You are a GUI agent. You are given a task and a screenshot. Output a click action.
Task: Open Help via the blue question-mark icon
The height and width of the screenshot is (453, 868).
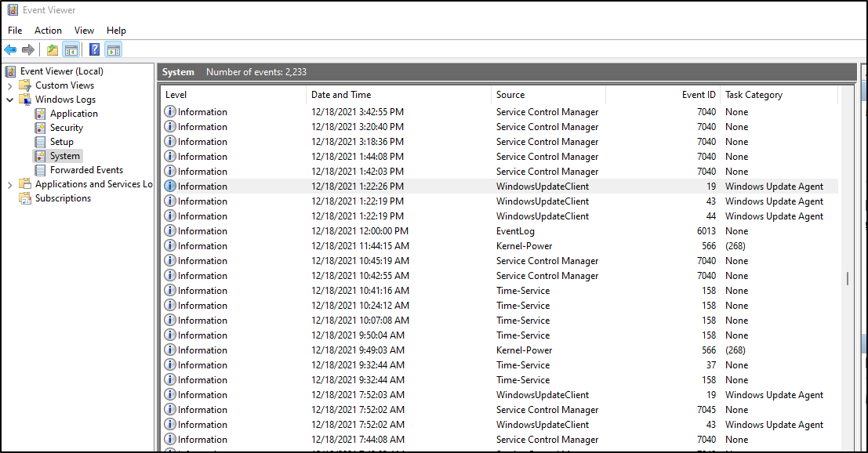pyautogui.click(x=95, y=50)
